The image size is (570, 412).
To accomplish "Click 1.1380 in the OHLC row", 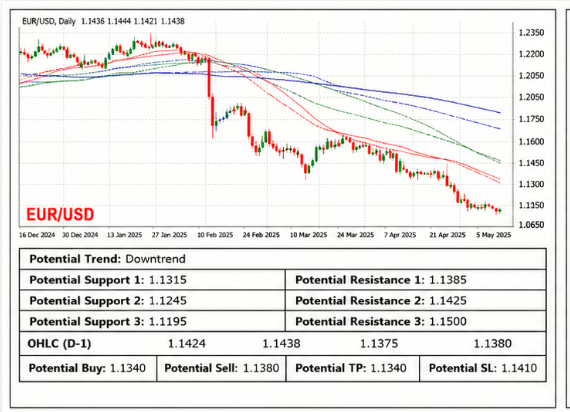I will 493,344.
